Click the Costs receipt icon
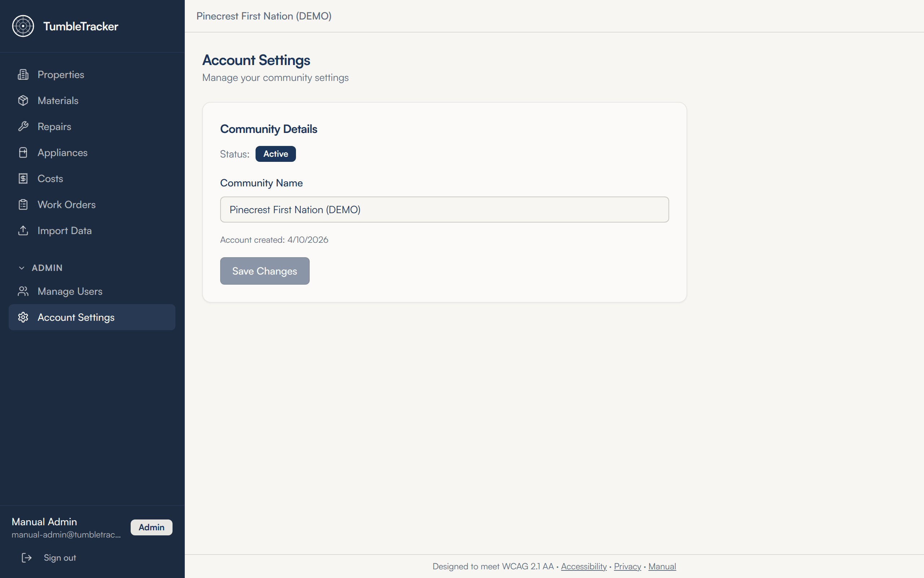Screen dimensions: 924x578 point(23,178)
